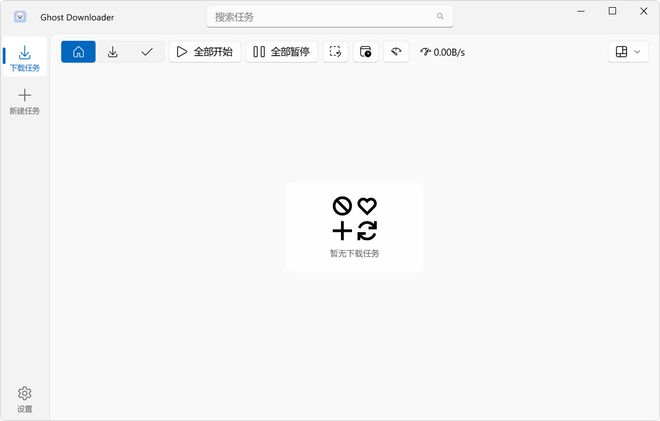Screen dimensions: 660x421
Task: Open the layout view dropdown
Action: click(628, 52)
